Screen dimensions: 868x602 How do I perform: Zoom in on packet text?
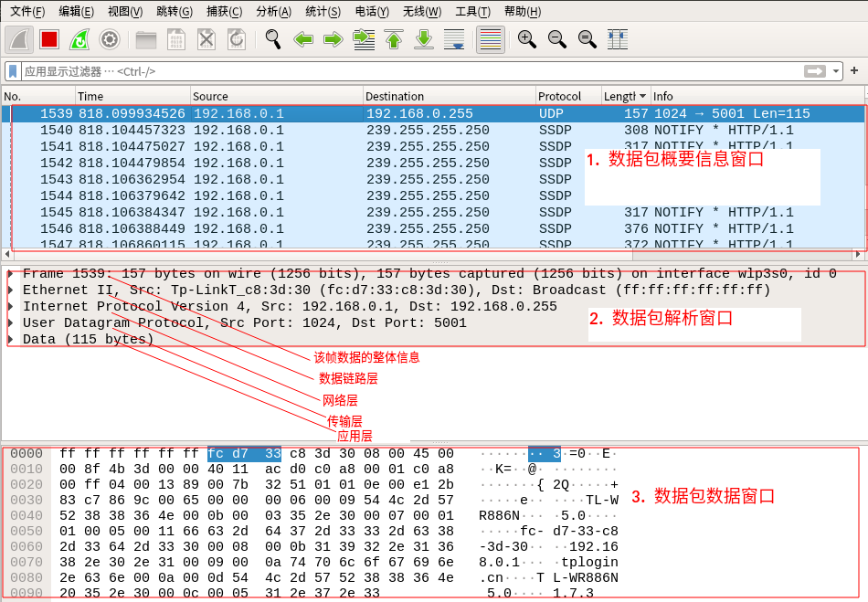tap(527, 40)
